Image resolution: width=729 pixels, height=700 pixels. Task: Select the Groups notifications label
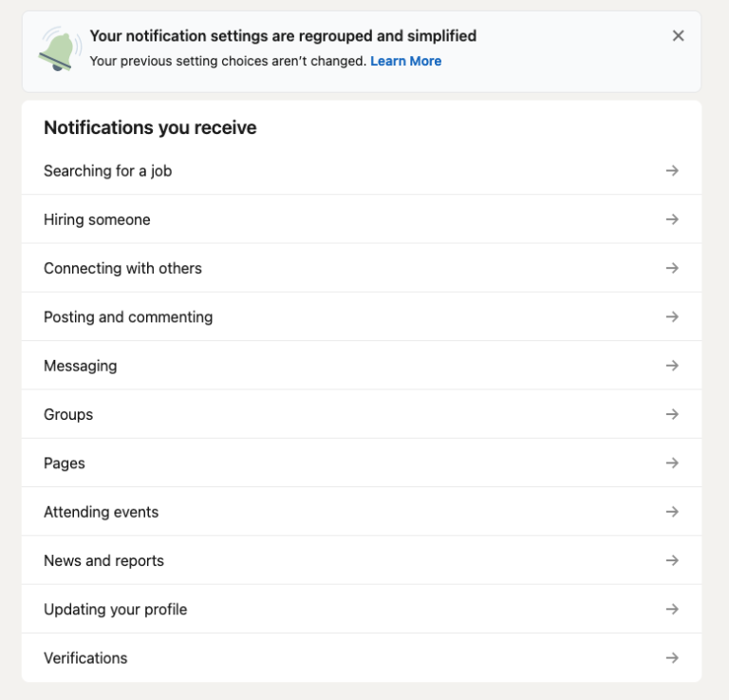tap(68, 414)
